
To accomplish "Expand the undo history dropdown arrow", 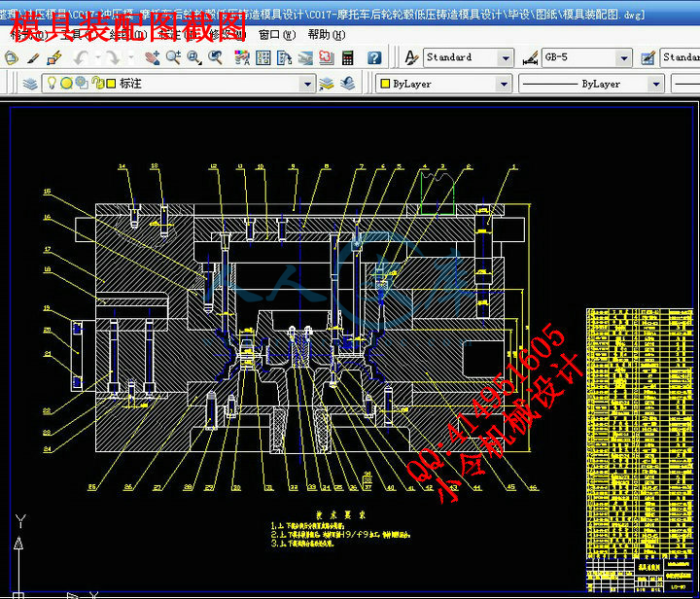I will pyautogui.click(x=98, y=57).
